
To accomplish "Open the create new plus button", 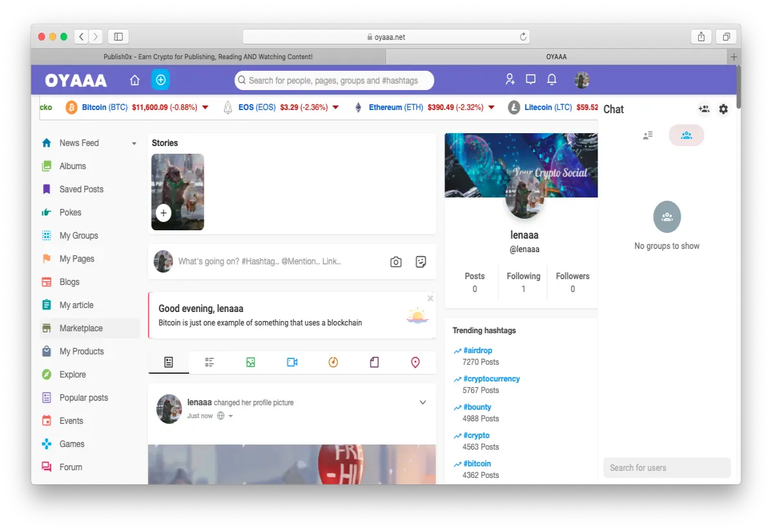I will 161,80.
